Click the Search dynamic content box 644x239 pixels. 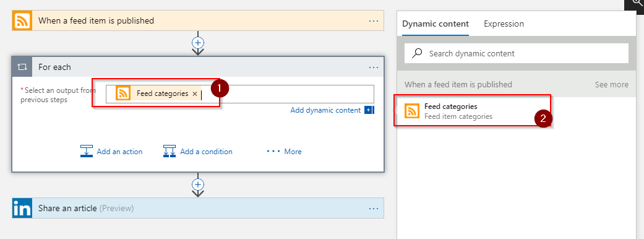coord(517,53)
